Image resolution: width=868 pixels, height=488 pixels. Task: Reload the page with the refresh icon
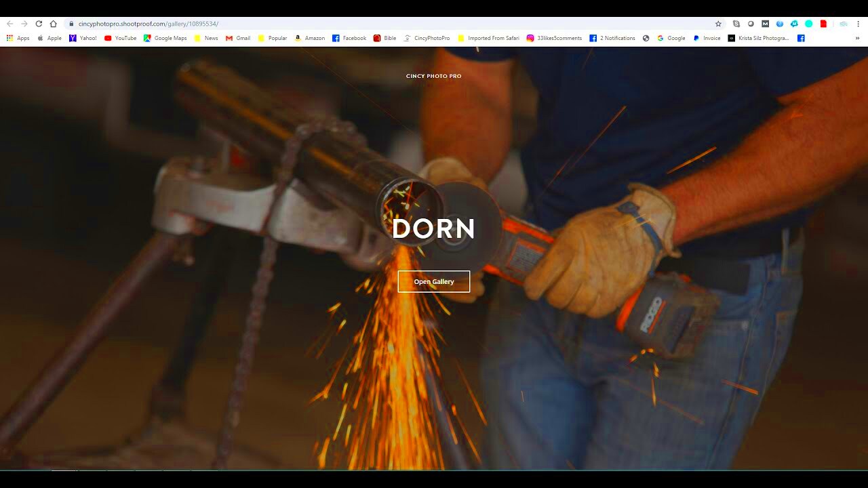click(39, 24)
